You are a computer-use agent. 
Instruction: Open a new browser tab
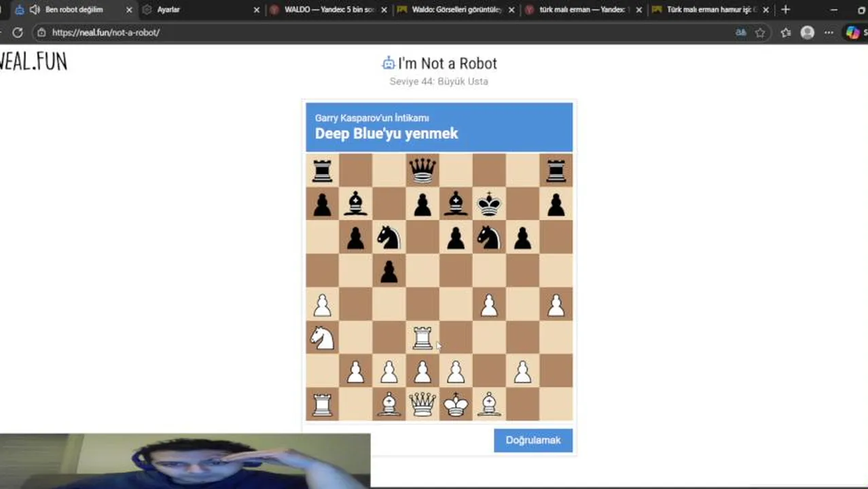click(x=786, y=10)
